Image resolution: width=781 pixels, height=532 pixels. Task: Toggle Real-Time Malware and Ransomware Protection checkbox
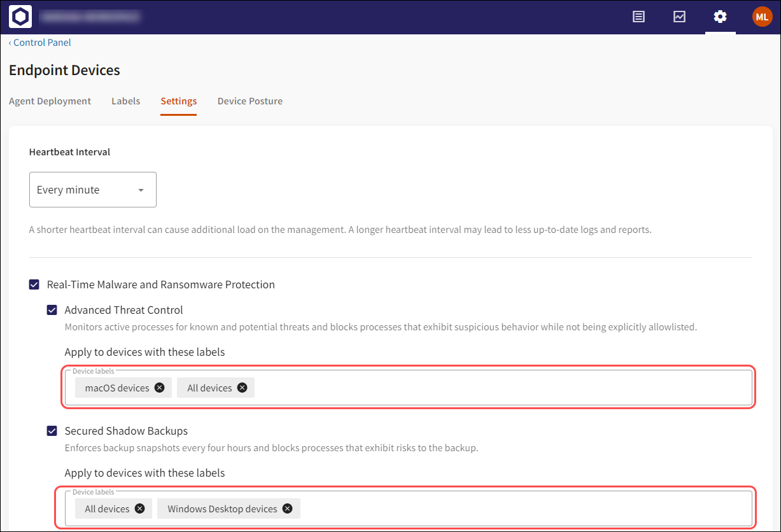pyautogui.click(x=34, y=284)
